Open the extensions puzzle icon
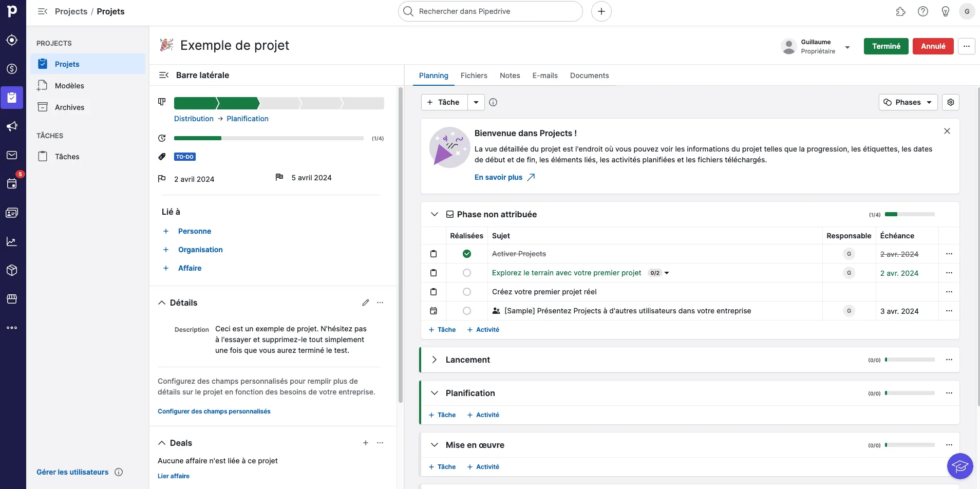This screenshot has width=980, height=489. [x=900, y=11]
